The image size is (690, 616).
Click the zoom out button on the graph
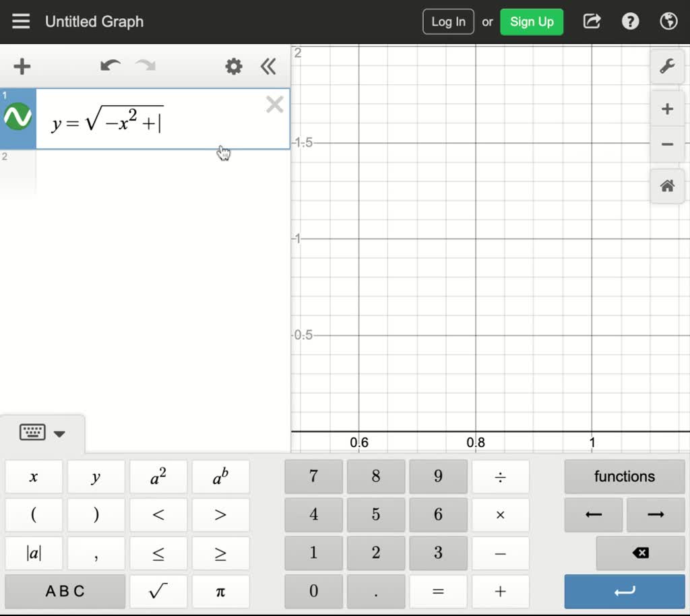(666, 144)
